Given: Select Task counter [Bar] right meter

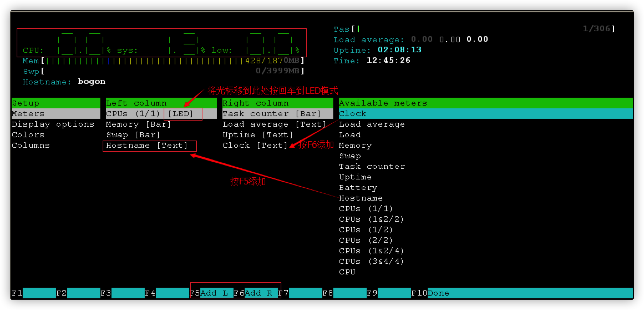Looking at the screenshot, I should [272, 114].
